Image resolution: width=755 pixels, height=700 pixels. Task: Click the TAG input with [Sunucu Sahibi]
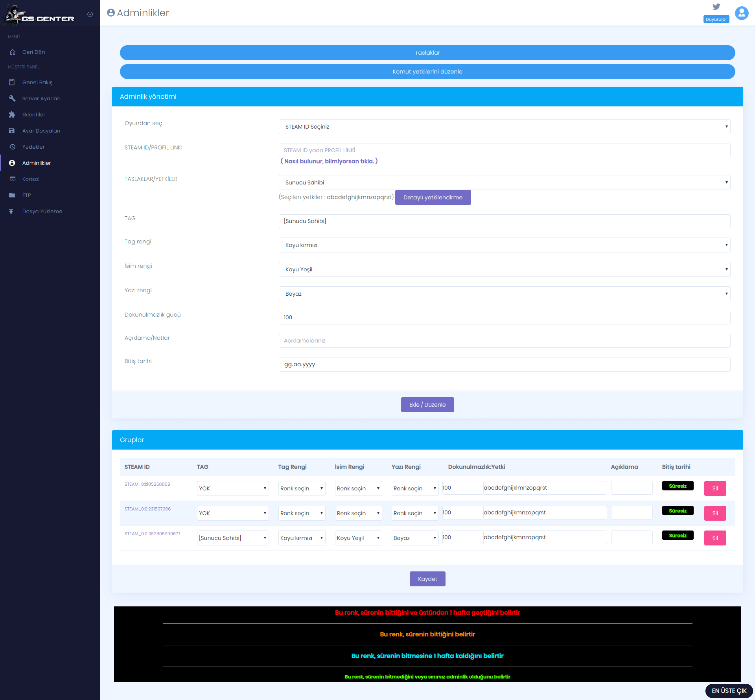pos(505,221)
